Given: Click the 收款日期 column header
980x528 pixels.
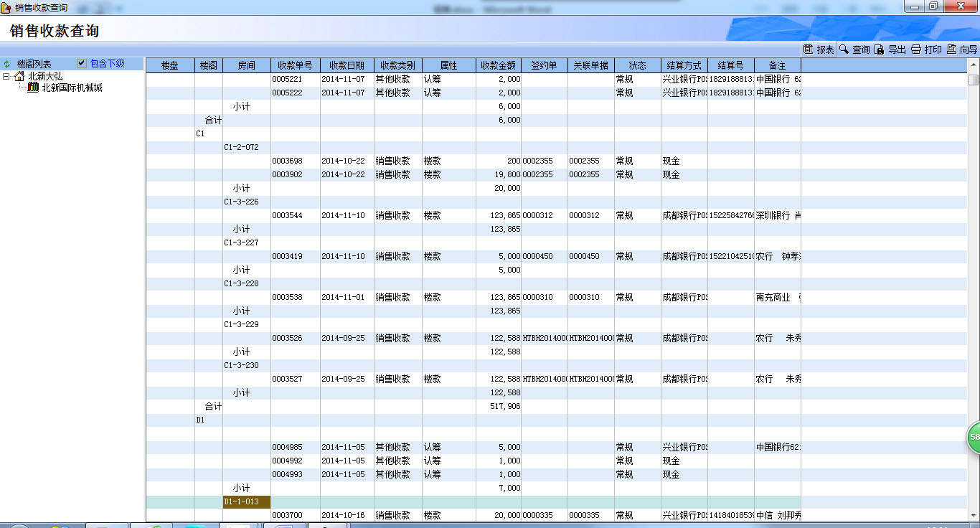Looking at the screenshot, I should [347, 65].
